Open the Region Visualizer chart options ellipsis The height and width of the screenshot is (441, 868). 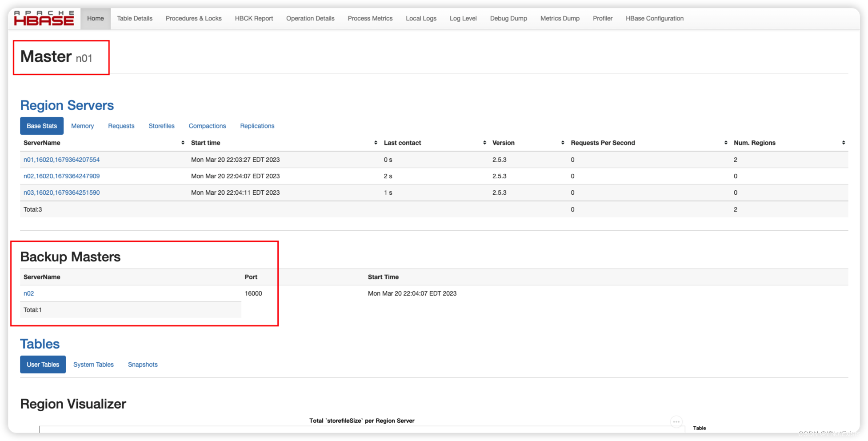[x=676, y=421]
